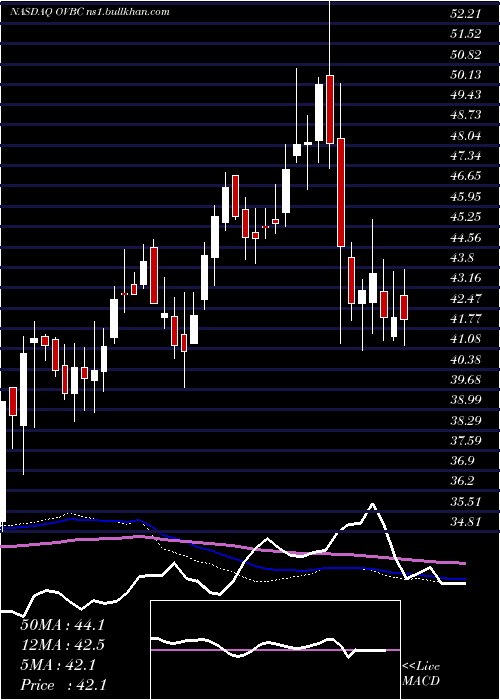
Task: Click the 45.95 price axis label
Action: click(x=465, y=196)
